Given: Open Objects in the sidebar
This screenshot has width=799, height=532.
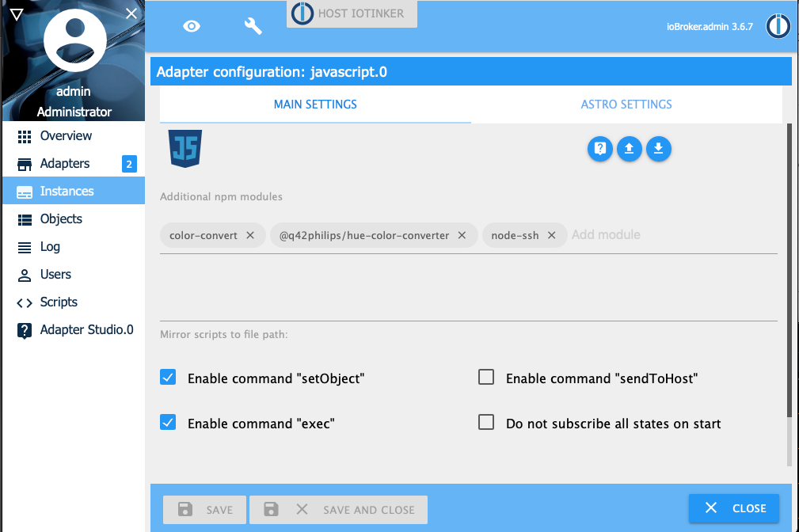Looking at the screenshot, I should tap(74, 219).
